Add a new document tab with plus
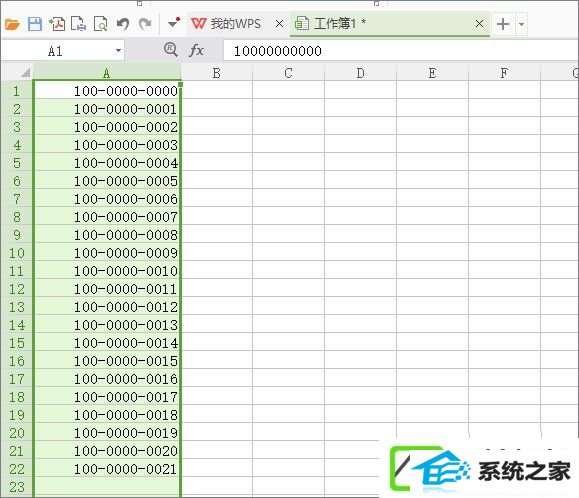Viewport: 579px width, 498px height. (x=503, y=24)
